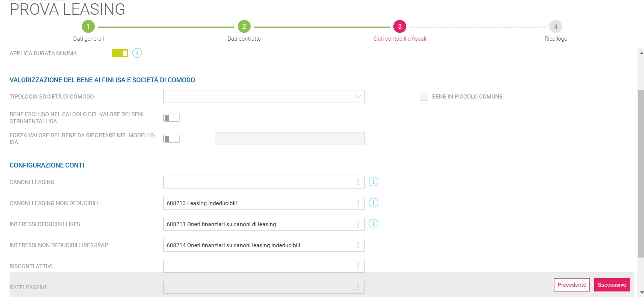Click the Configurazione Conti section heading

pos(47,165)
